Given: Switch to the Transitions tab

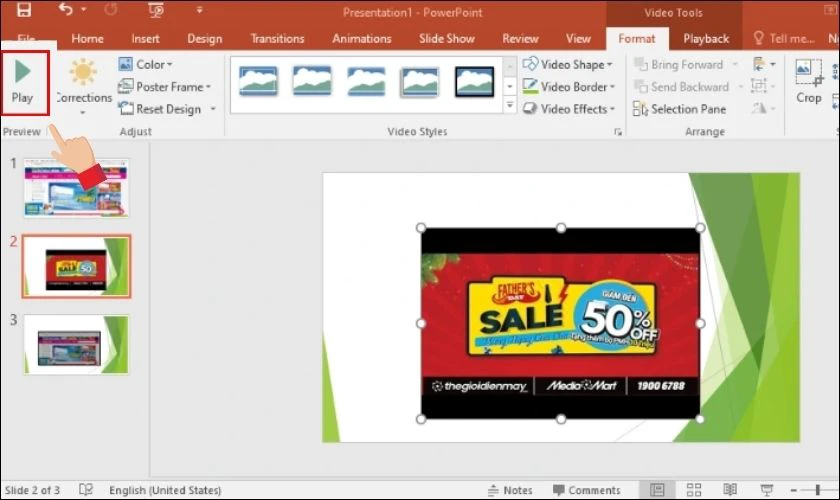Looking at the screenshot, I should (x=277, y=39).
